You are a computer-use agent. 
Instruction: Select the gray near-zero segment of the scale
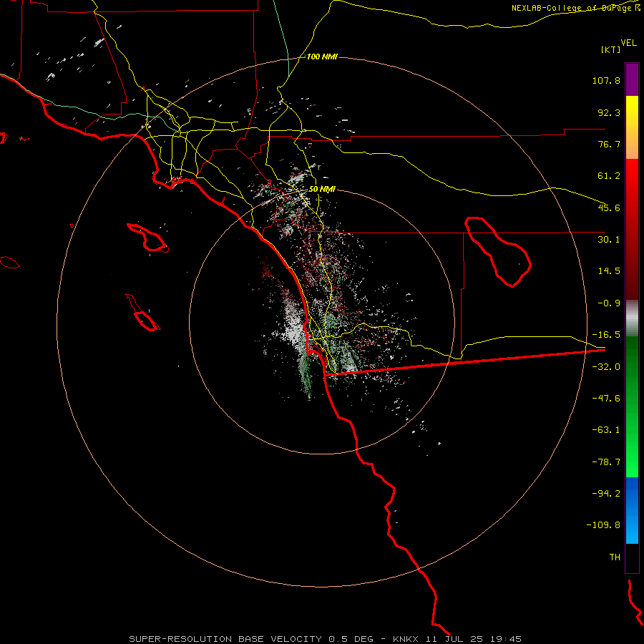pos(632,318)
